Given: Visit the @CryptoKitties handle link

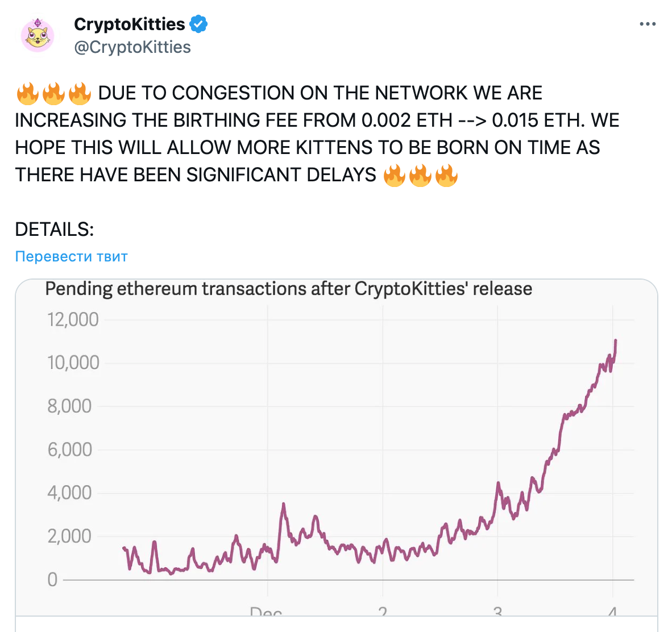Looking at the screenshot, I should 132,47.
